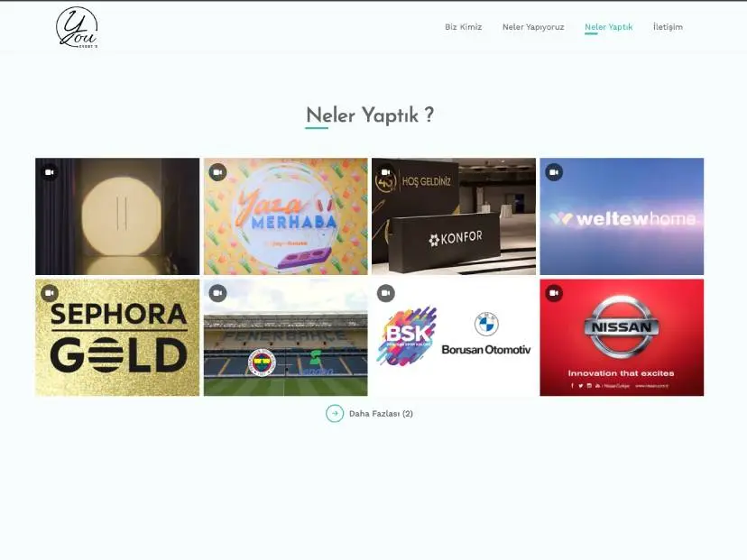Open the Biz Kimiz page
747x560 pixels.
[462, 27]
